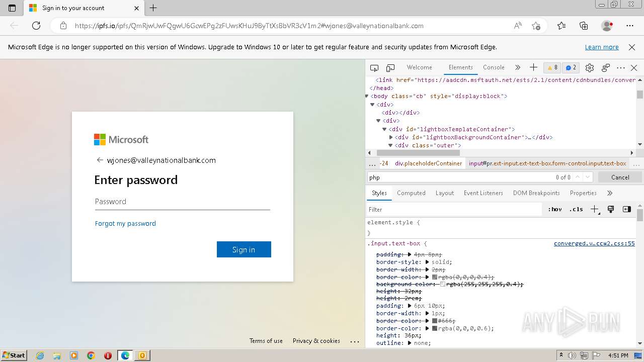The width and height of the screenshot is (644, 362).
Task: Expand the lightboxBackgroundContainer div node
Action: pos(391,137)
